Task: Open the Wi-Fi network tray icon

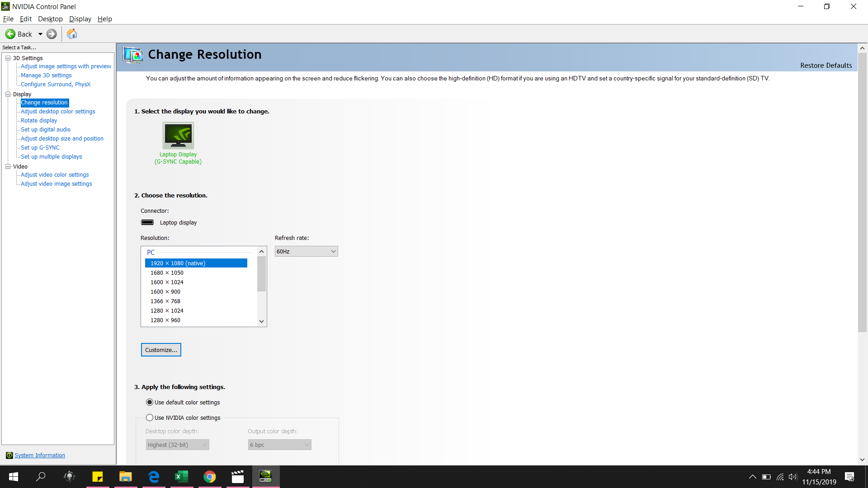Action: click(x=780, y=477)
